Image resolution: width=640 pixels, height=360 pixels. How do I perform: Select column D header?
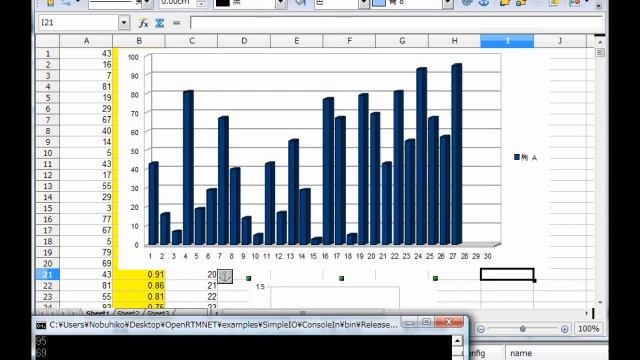[x=244, y=41]
